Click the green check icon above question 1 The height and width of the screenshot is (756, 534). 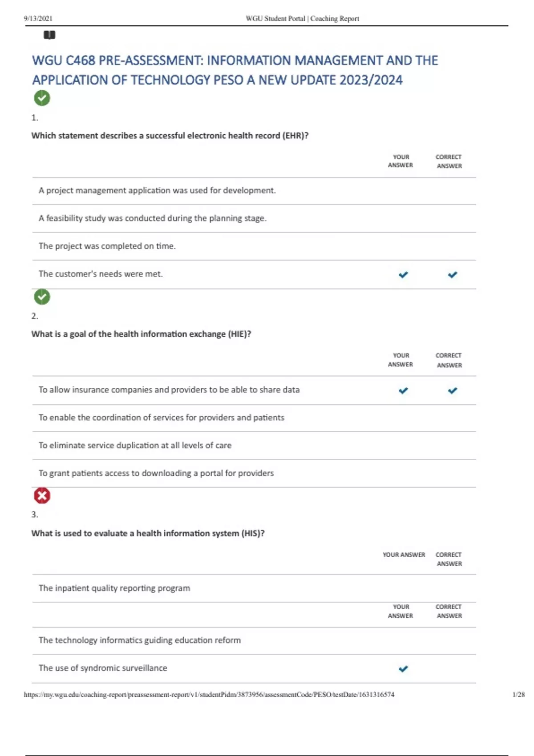42,98
